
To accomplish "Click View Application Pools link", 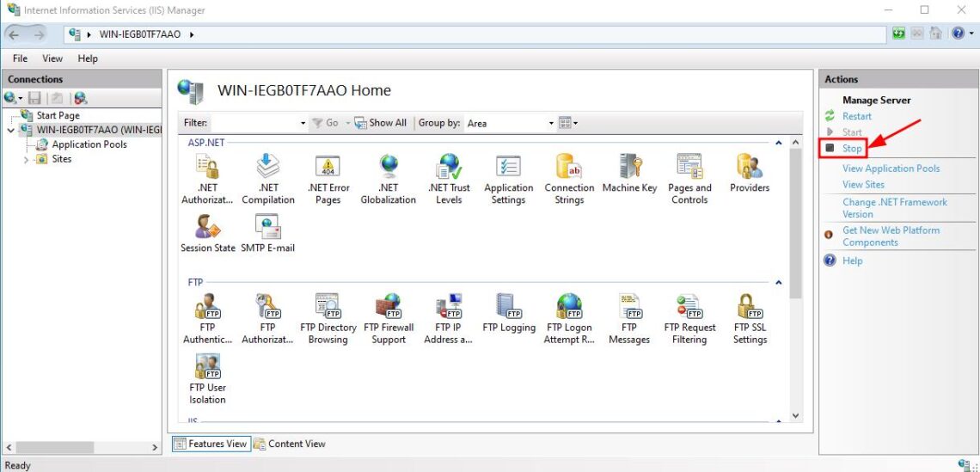I will (891, 169).
